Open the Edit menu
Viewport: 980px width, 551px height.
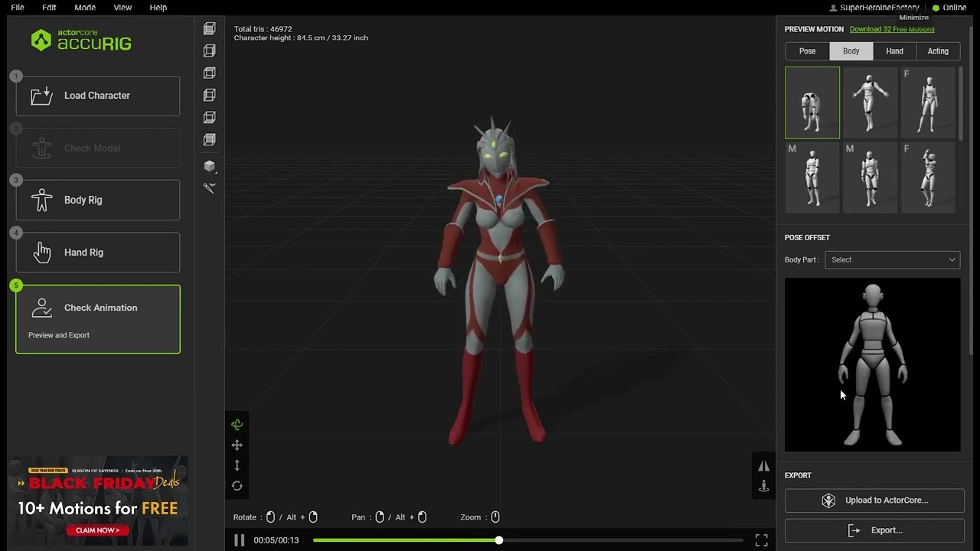click(49, 8)
